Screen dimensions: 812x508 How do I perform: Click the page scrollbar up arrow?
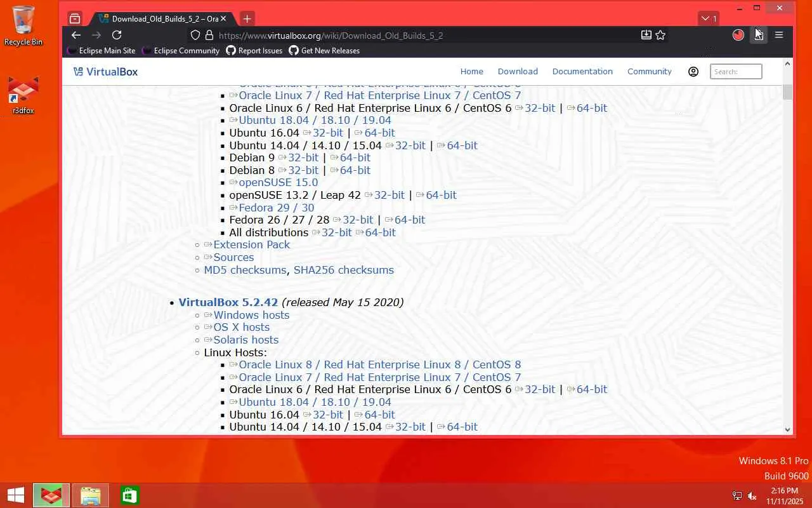(x=788, y=64)
